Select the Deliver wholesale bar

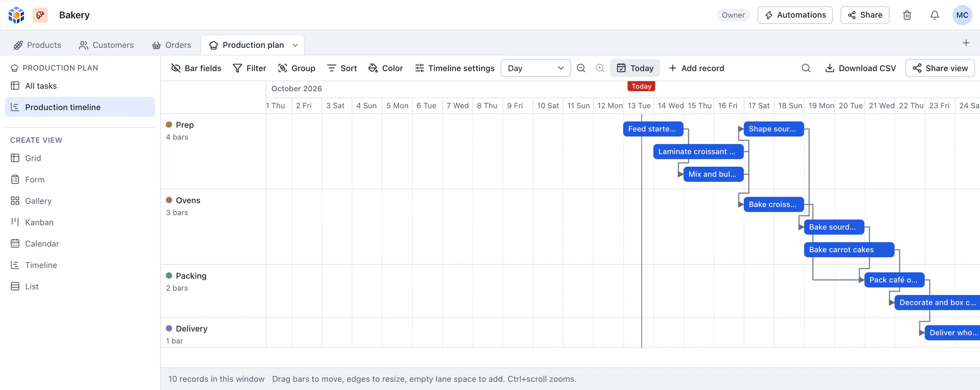tap(952, 333)
